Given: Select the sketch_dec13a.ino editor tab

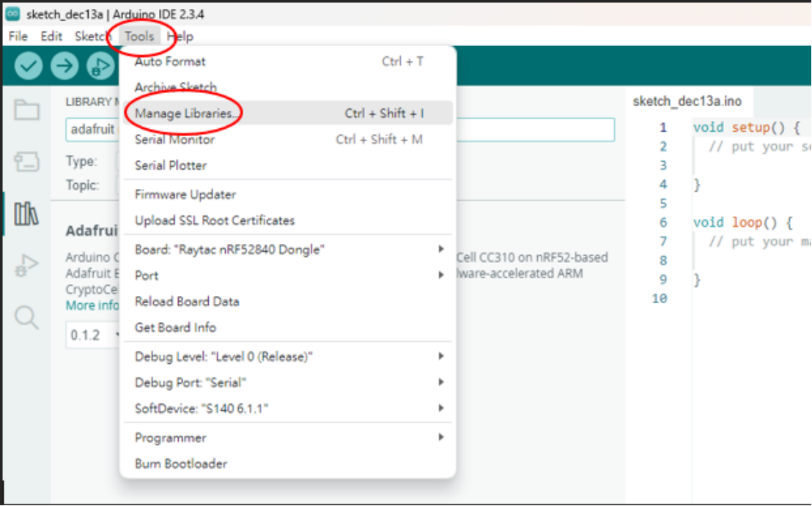Looking at the screenshot, I should click(x=687, y=101).
